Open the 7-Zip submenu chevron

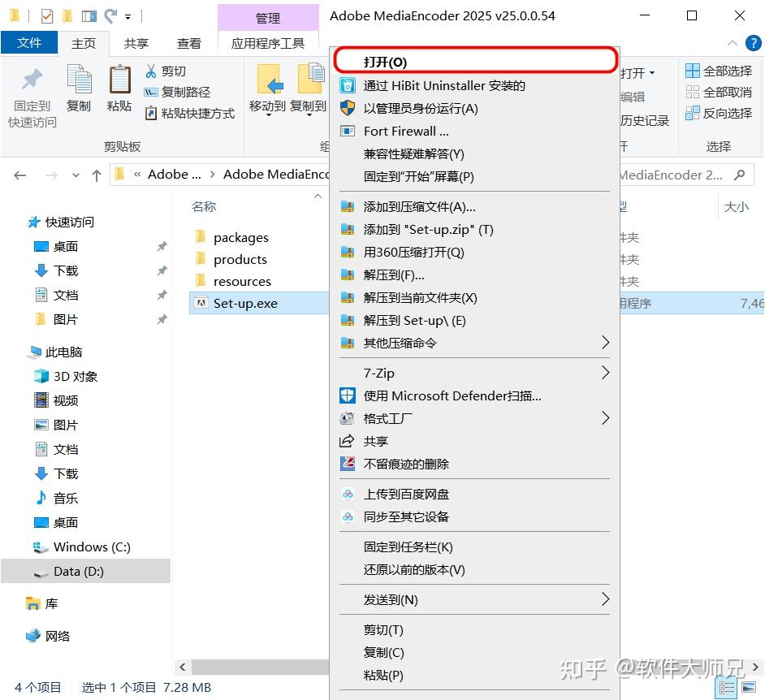click(605, 373)
